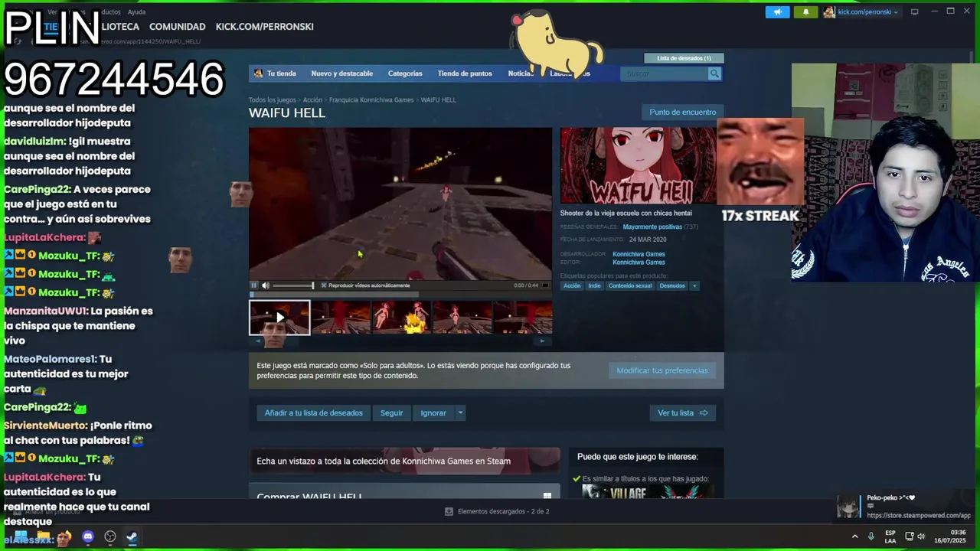This screenshot has width=980, height=551.
Task: Click the store search magnifier icon
Action: point(714,73)
